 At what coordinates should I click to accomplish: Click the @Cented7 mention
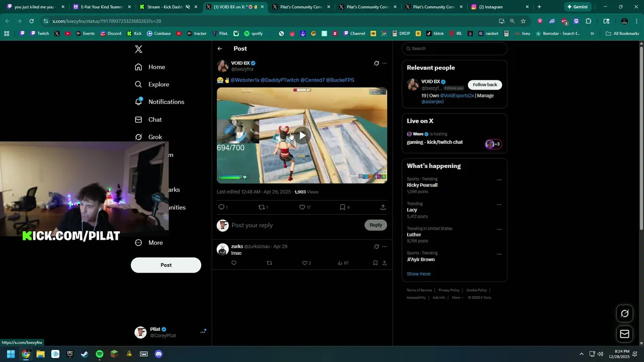[312, 80]
